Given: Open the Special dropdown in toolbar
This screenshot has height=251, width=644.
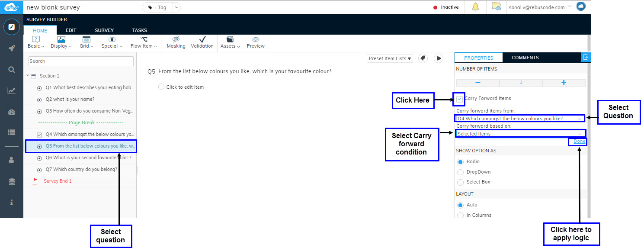Looking at the screenshot, I should point(112,42).
